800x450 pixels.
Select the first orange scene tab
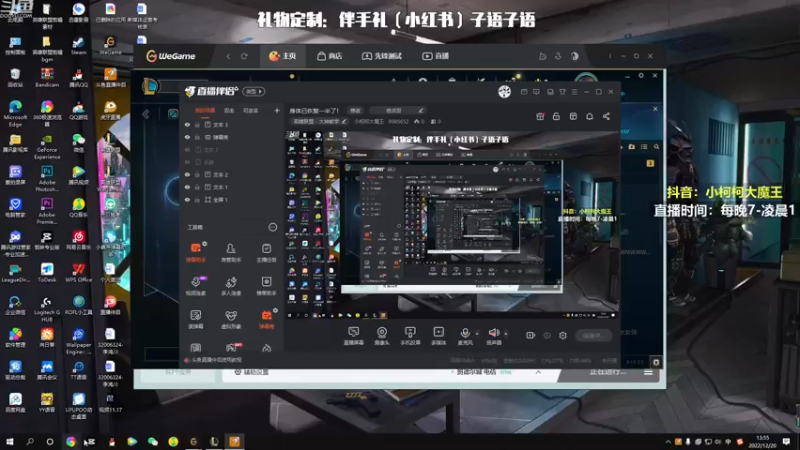coord(205,110)
